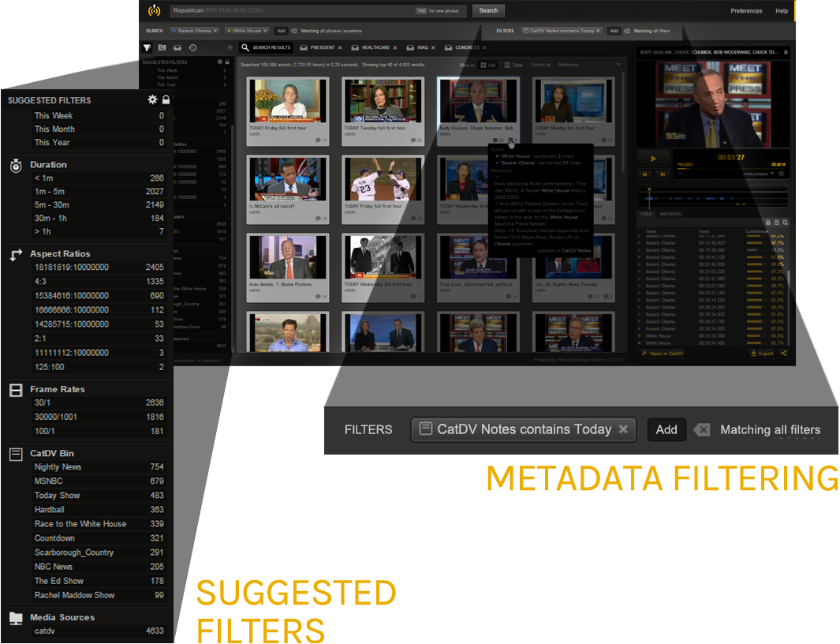Switch to the Search Results tab
The width and height of the screenshot is (840, 644).
click(266, 47)
